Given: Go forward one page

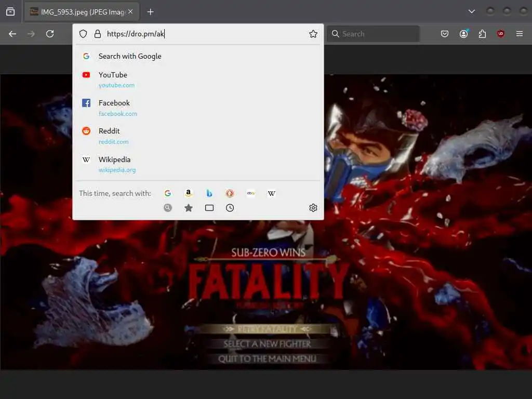Looking at the screenshot, I should (x=31, y=34).
